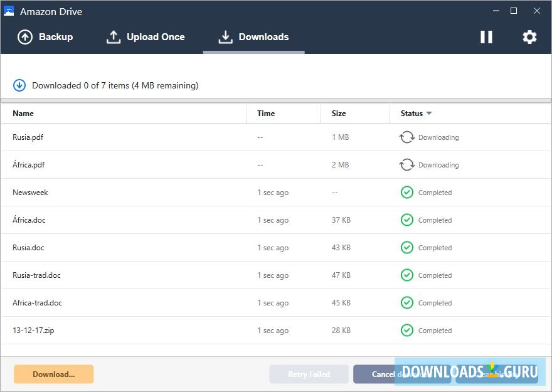Open the Status sort dropdown arrow

coord(430,114)
